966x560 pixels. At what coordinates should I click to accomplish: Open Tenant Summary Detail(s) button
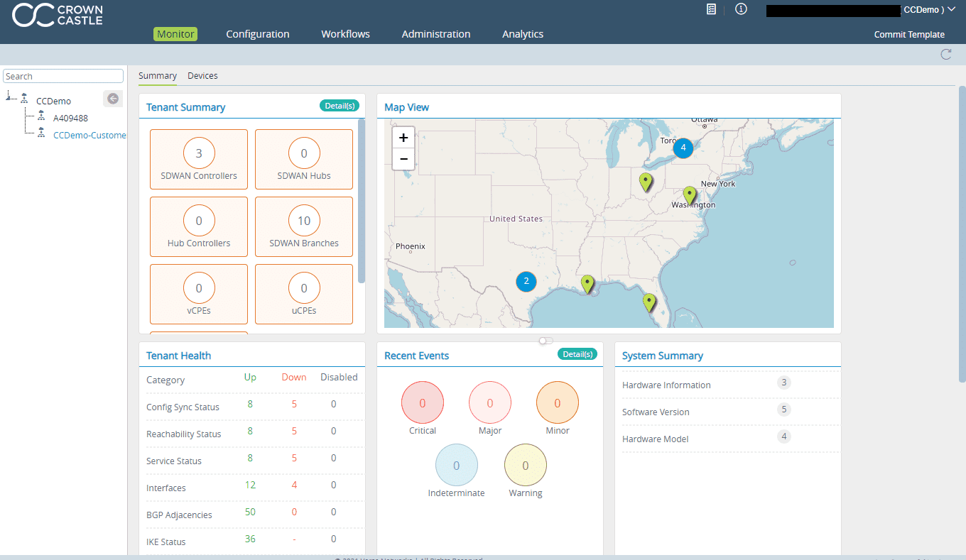[339, 106]
